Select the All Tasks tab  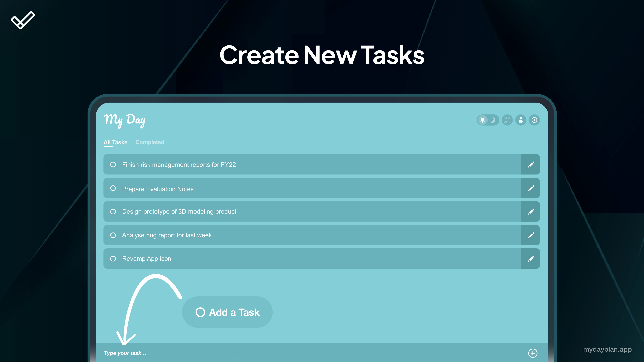[x=116, y=142]
